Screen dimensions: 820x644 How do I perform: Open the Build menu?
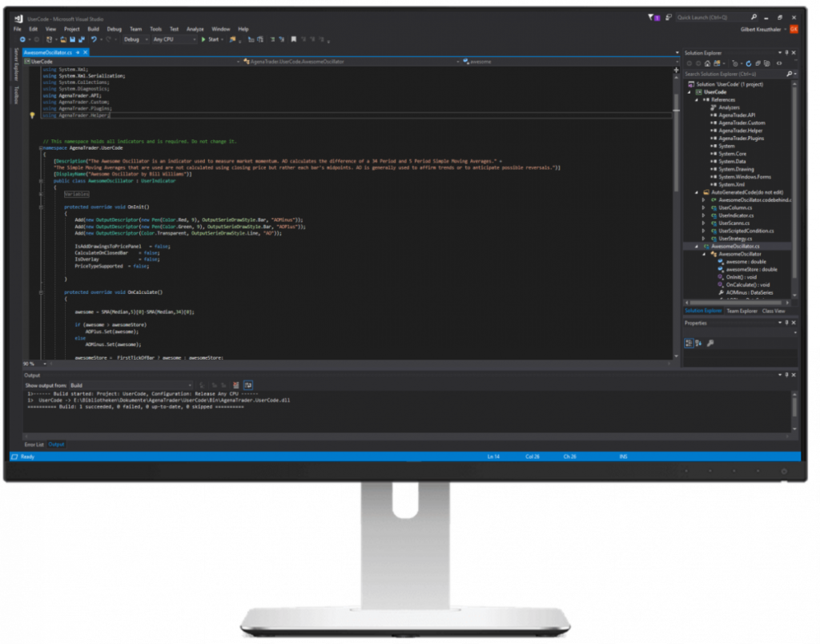pos(93,30)
